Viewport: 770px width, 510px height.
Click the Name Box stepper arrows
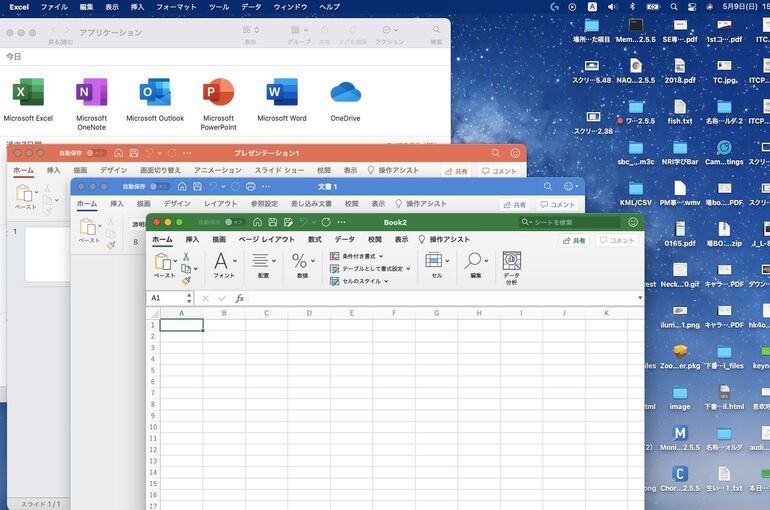click(x=189, y=298)
